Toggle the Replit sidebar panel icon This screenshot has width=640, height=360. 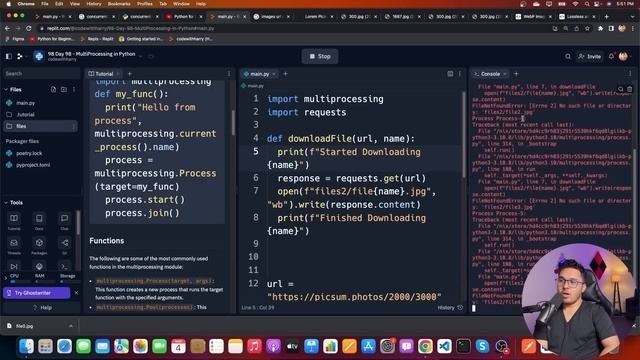[x=9, y=56]
